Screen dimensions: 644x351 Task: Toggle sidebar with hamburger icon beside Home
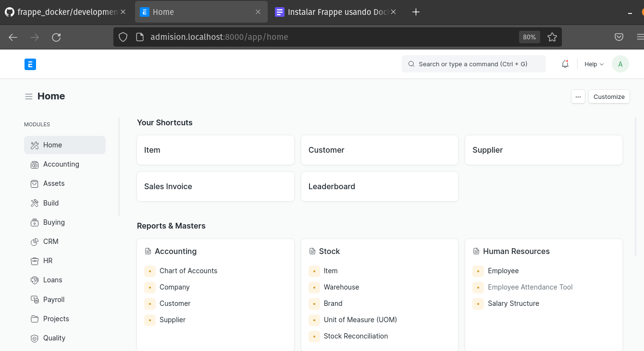[x=29, y=97]
